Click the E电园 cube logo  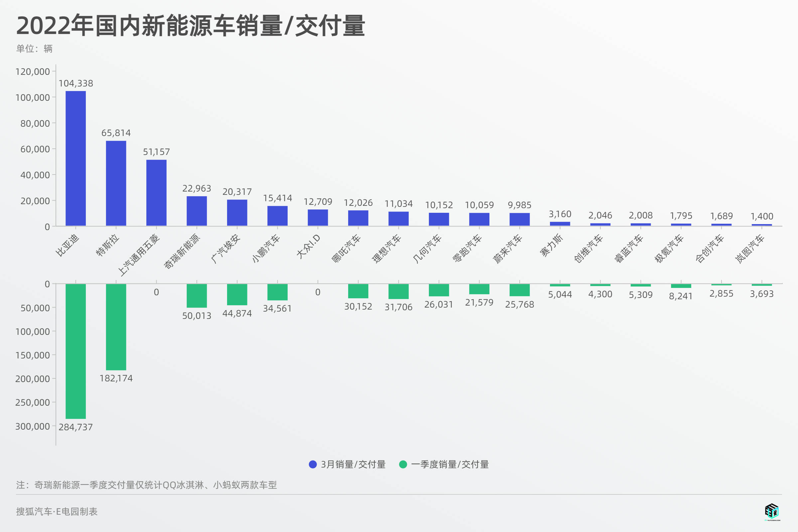[x=772, y=512]
